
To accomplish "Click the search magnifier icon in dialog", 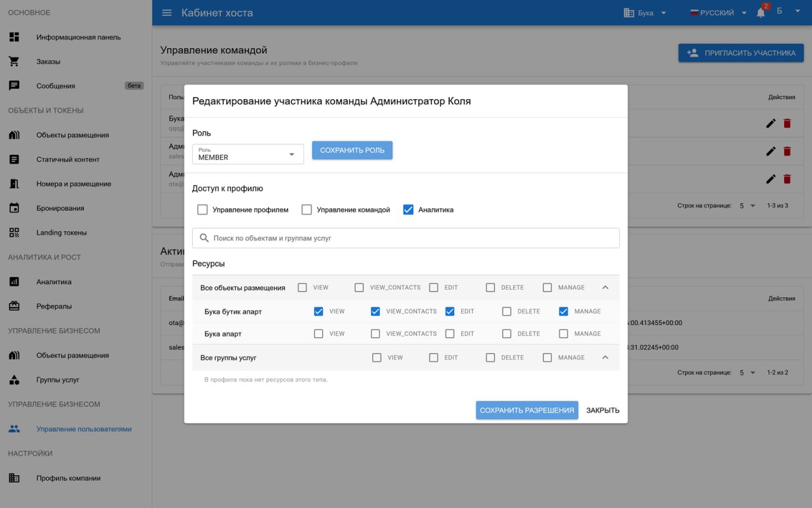I will [204, 238].
